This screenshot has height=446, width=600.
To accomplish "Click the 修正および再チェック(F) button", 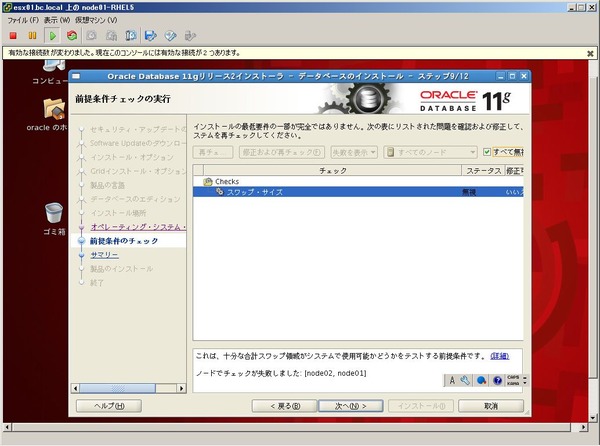I will (x=282, y=152).
